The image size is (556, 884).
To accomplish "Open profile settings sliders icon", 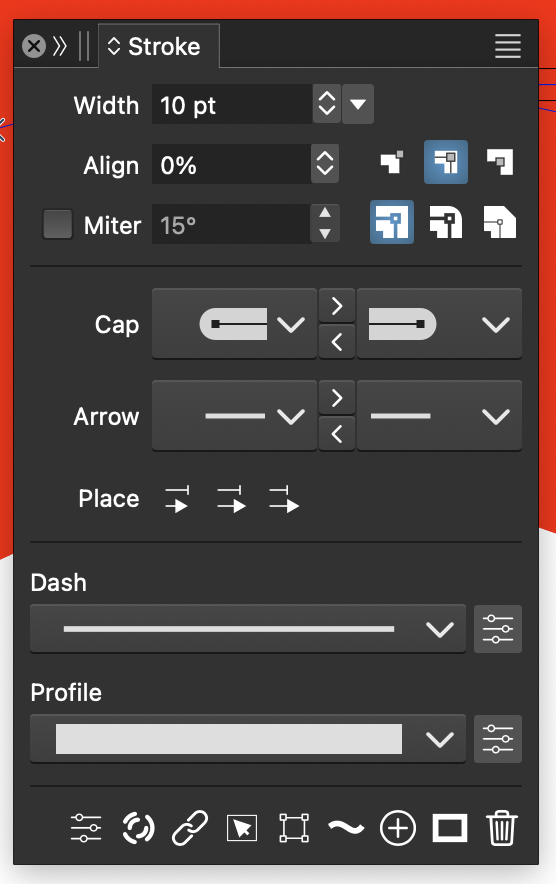I will click(x=498, y=739).
